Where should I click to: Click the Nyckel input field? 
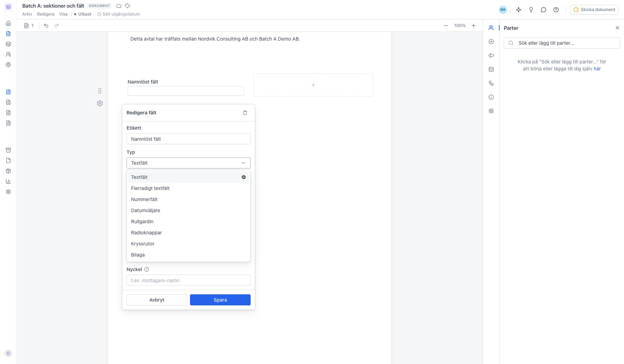tap(189, 280)
